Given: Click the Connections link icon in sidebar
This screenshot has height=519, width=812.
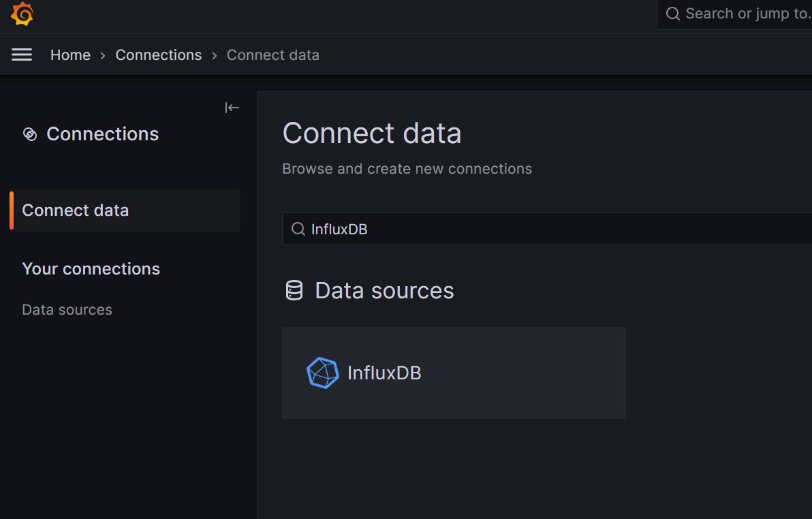Looking at the screenshot, I should pos(29,134).
